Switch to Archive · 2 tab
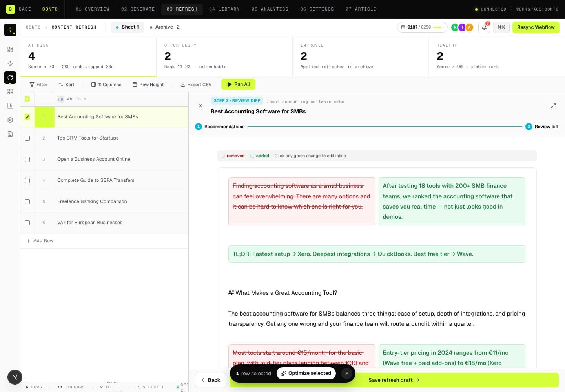565x392 pixels. coord(165,27)
